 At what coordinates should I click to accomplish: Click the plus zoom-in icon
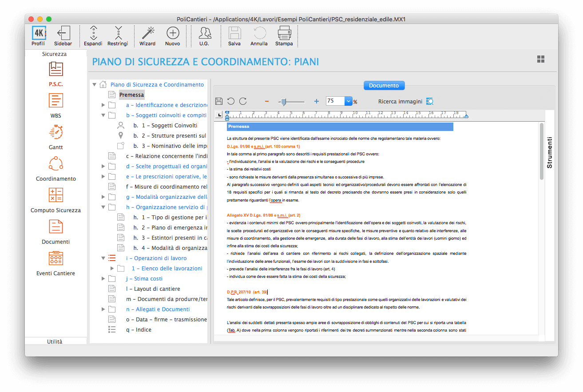[317, 101]
